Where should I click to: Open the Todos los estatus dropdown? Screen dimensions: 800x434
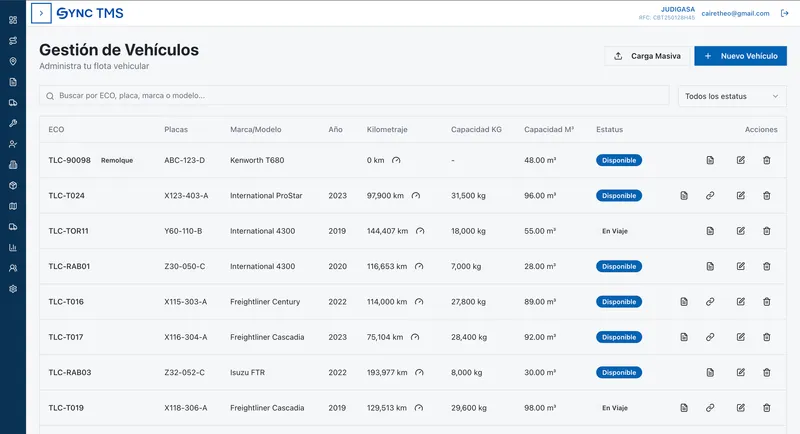[732, 96]
